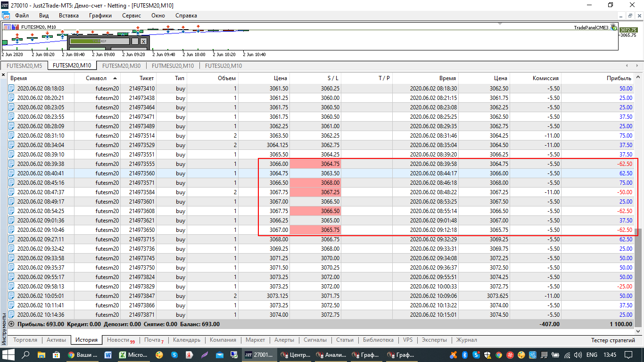Viewport: 644px width, 362px height.
Task: Click the Прибыль column header
Action: (619, 78)
